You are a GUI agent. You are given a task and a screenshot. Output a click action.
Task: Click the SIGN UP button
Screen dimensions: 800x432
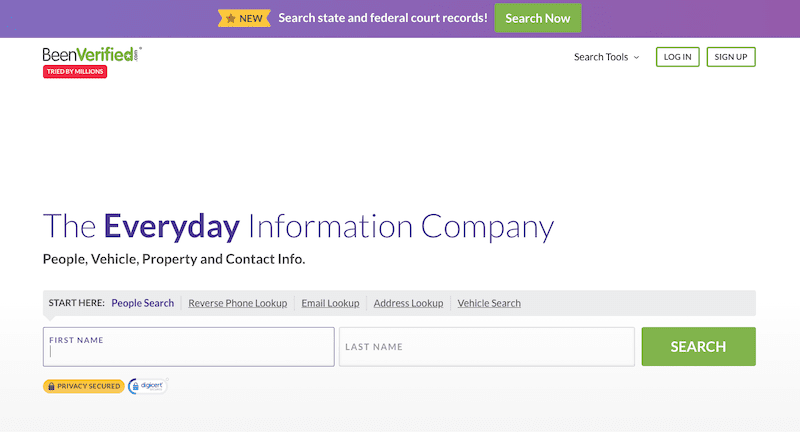click(x=731, y=57)
